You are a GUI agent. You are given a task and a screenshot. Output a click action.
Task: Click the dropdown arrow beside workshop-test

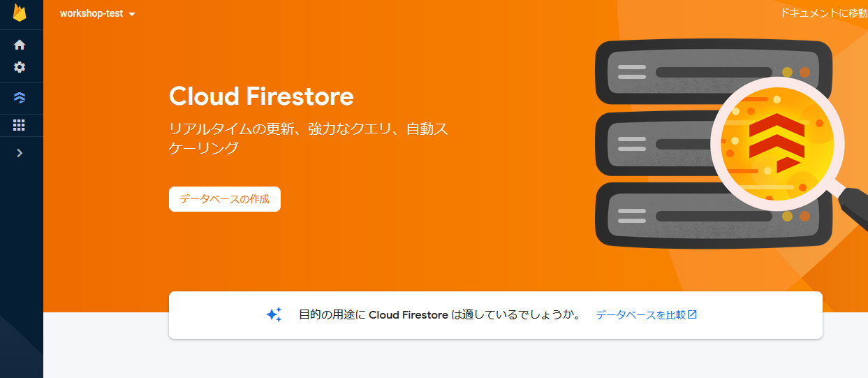pos(132,14)
